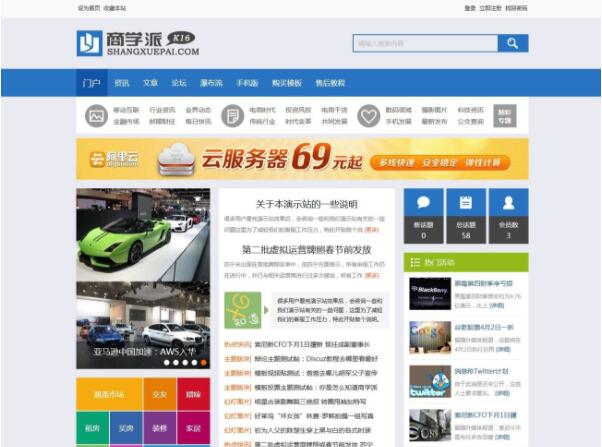The width and height of the screenshot is (602, 447).
Task: Open the 购买模板 navigation tab
Action: click(x=287, y=83)
